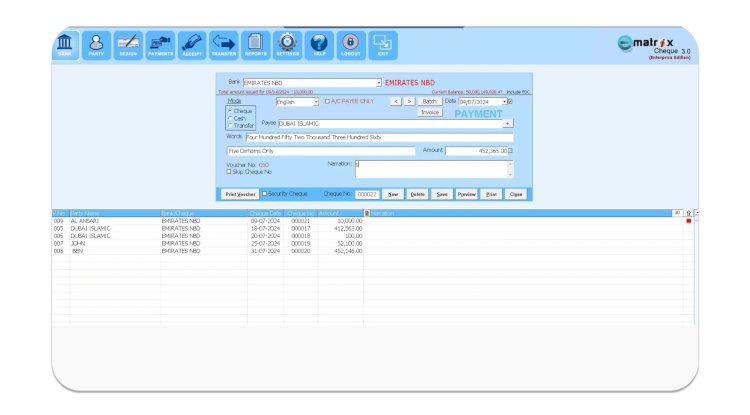Click the small icon beside the Amount field
The image size is (750, 415).
510,151
